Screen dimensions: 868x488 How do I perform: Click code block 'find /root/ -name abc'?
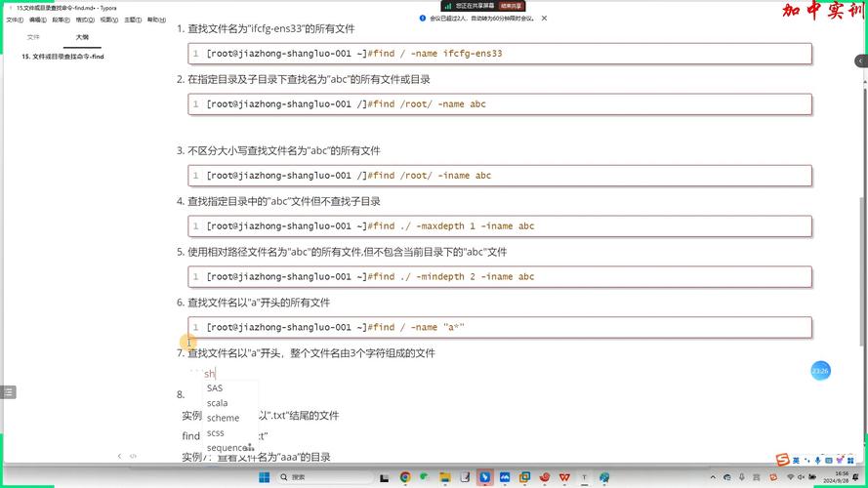coord(500,104)
